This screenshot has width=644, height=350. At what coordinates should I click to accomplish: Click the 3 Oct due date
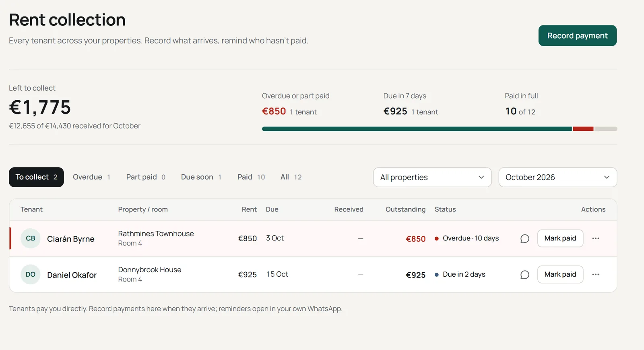[275, 238]
